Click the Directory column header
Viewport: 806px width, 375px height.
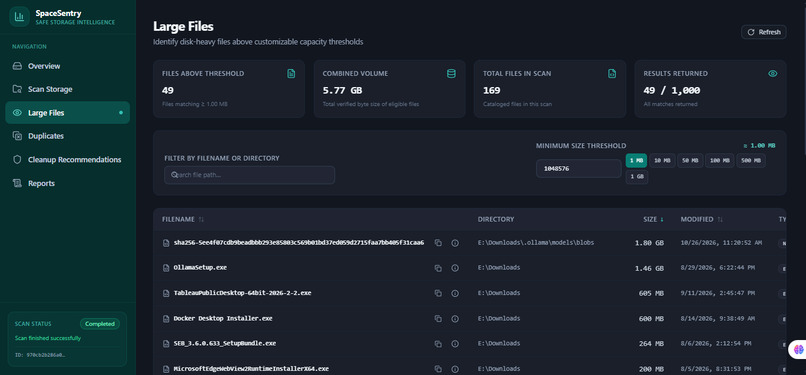pyautogui.click(x=496, y=219)
